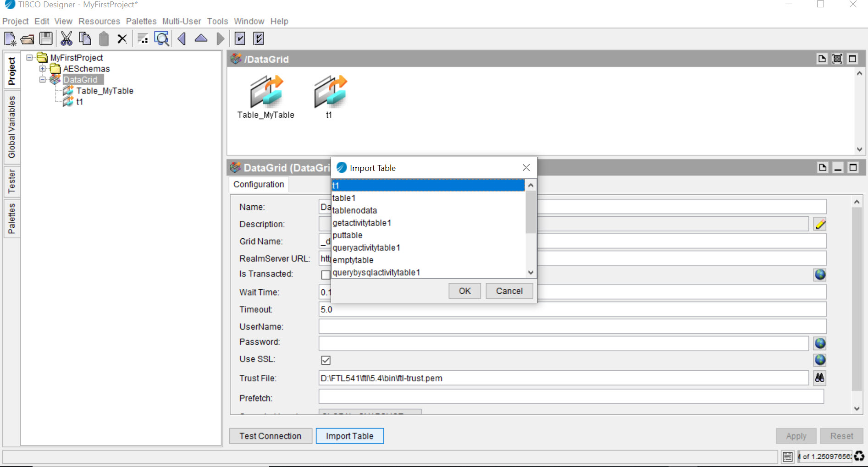Switch to the Global Variables side tab
Image resolution: width=868 pixels, height=467 pixels.
point(12,127)
